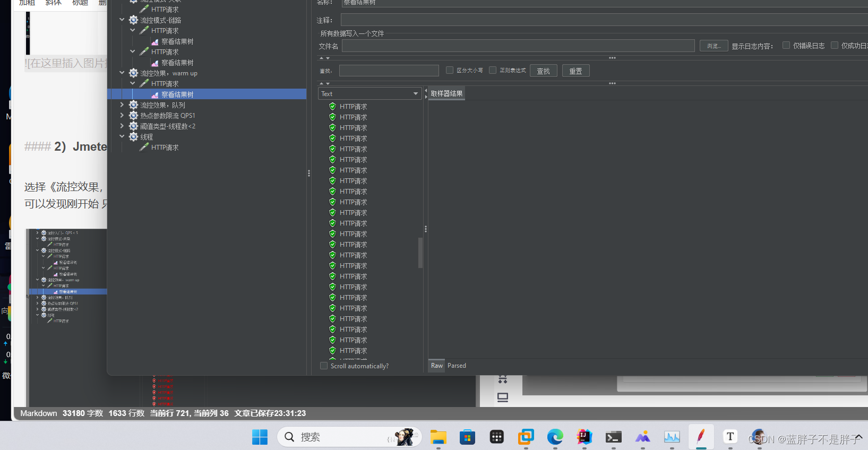Enable 正则表达式 checkbox
868x450 pixels.
493,70
